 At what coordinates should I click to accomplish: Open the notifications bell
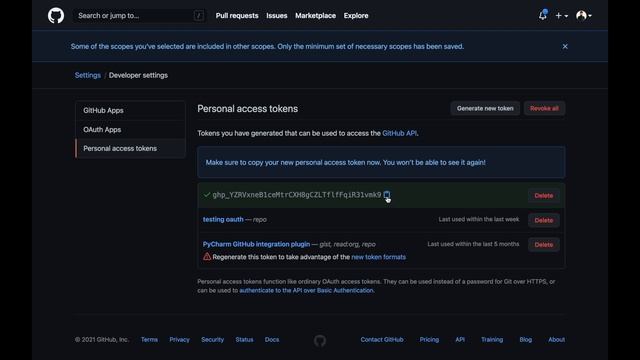pyautogui.click(x=542, y=15)
